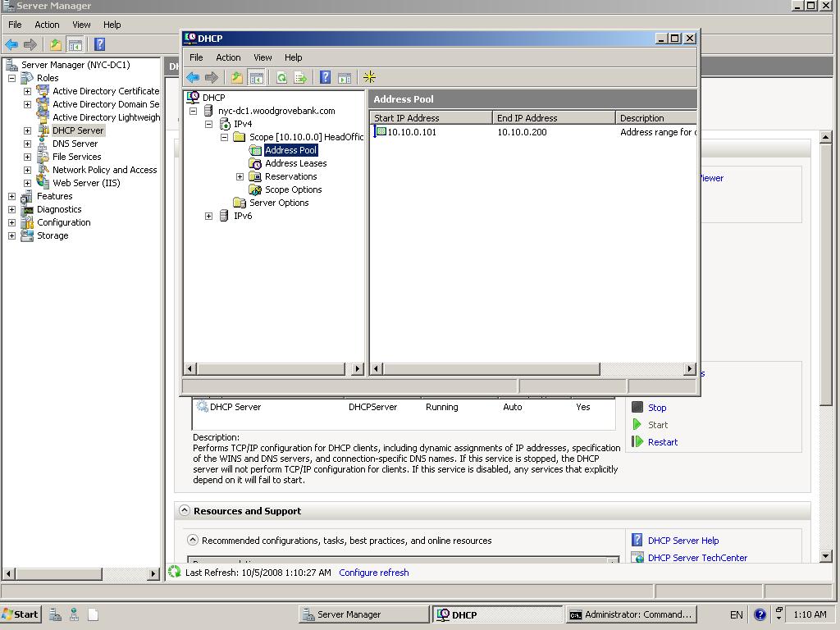Click EN language indicator on taskbar
This screenshot has height=630, width=840.
click(x=736, y=615)
